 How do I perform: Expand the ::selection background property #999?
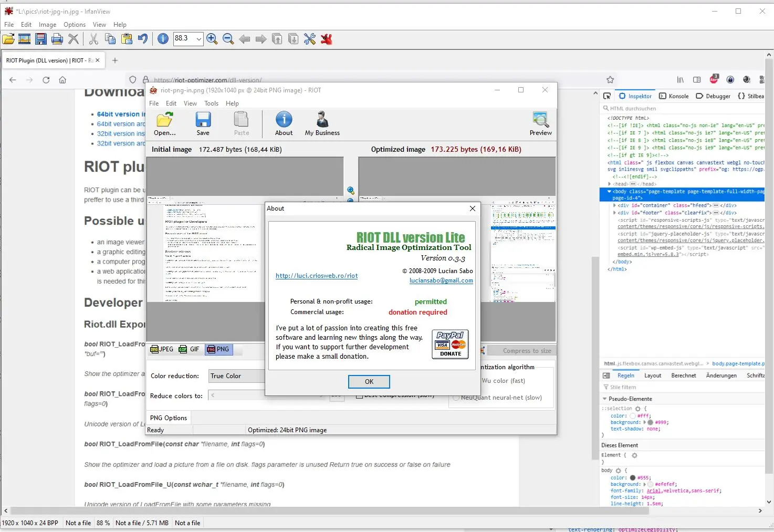pos(645,422)
